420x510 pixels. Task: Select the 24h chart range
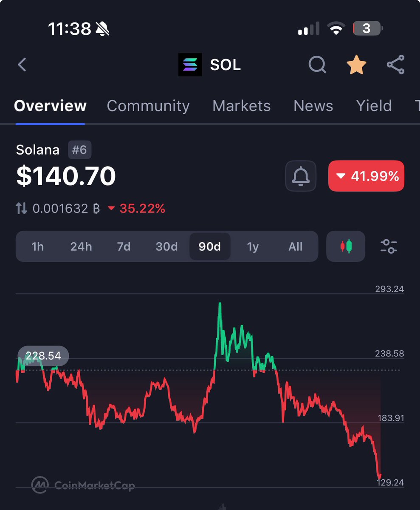pyautogui.click(x=81, y=246)
